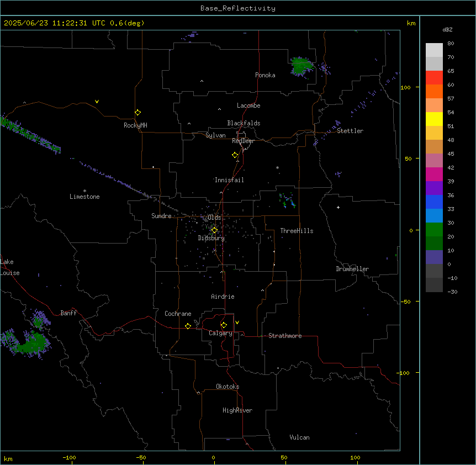Viewport: 476px width, 465px height.
Task: Click the bright green 20-30 dBZ legend swatch
Action: point(434,230)
